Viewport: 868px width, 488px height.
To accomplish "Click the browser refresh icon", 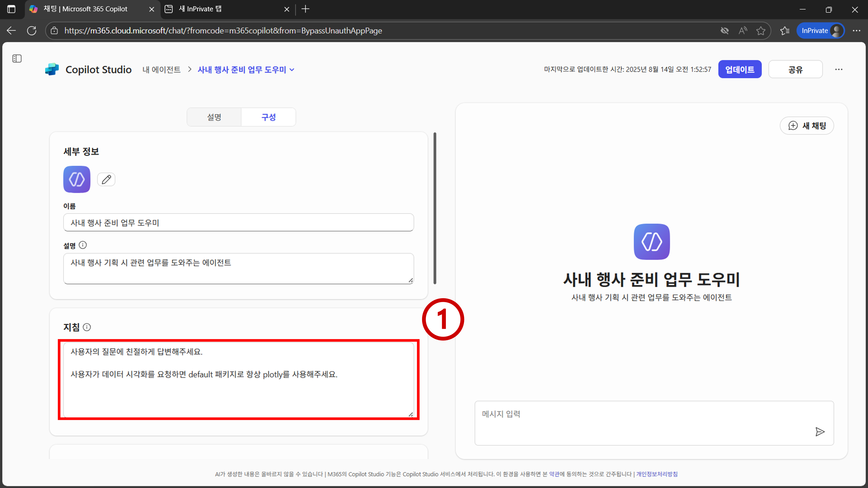I will coord(32,31).
